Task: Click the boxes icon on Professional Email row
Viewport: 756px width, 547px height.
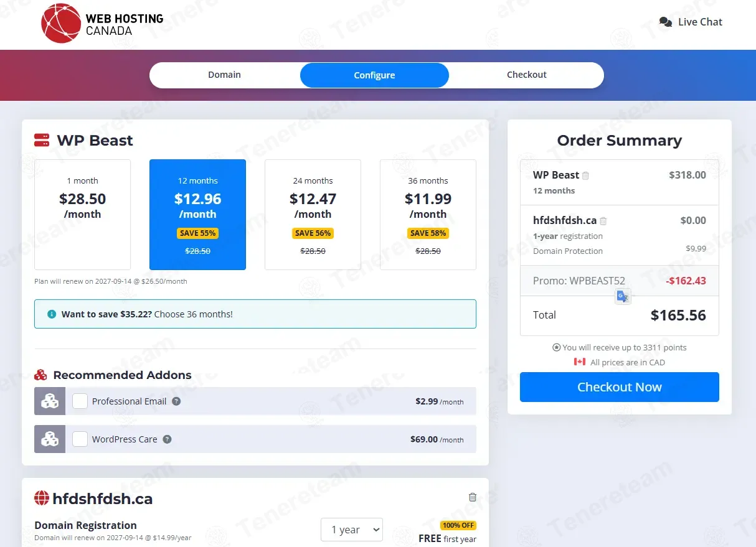Action: coord(50,401)
